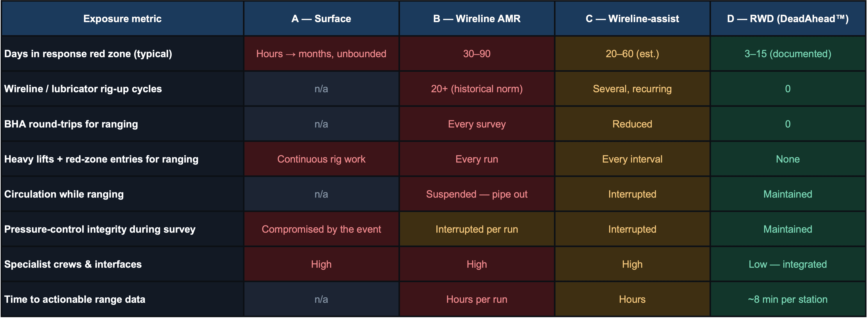Select the 'Continuous rig work' cell

pyautogui.click(x=321, y=159)
